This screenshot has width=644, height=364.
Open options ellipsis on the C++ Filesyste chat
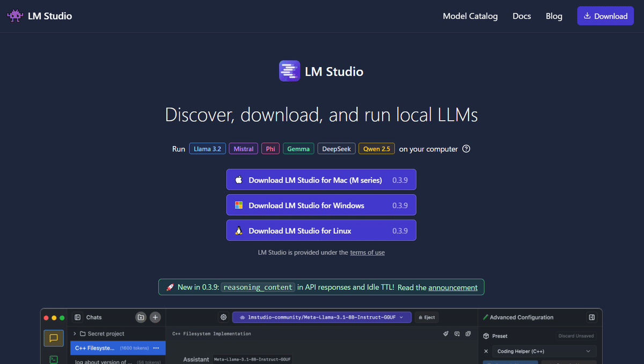coord(157,348)
